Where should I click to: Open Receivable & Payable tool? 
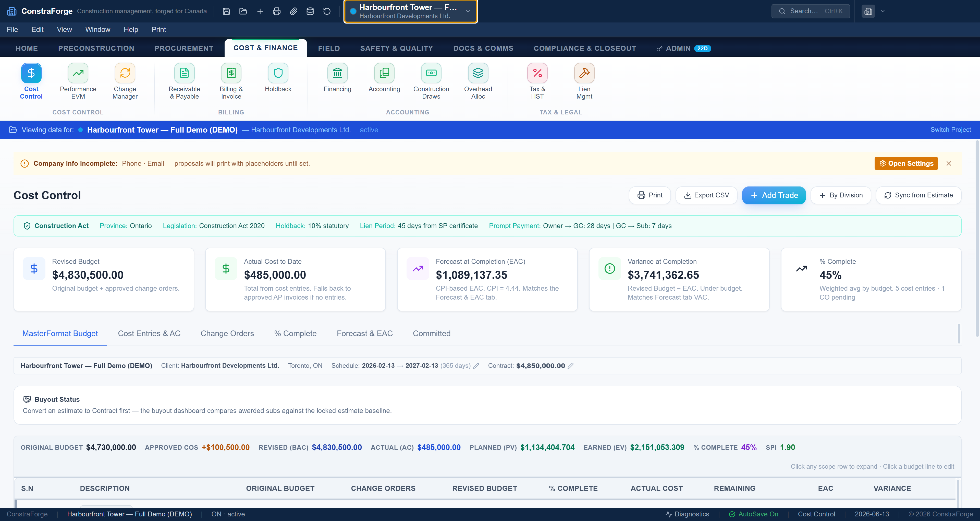(184, 81)
